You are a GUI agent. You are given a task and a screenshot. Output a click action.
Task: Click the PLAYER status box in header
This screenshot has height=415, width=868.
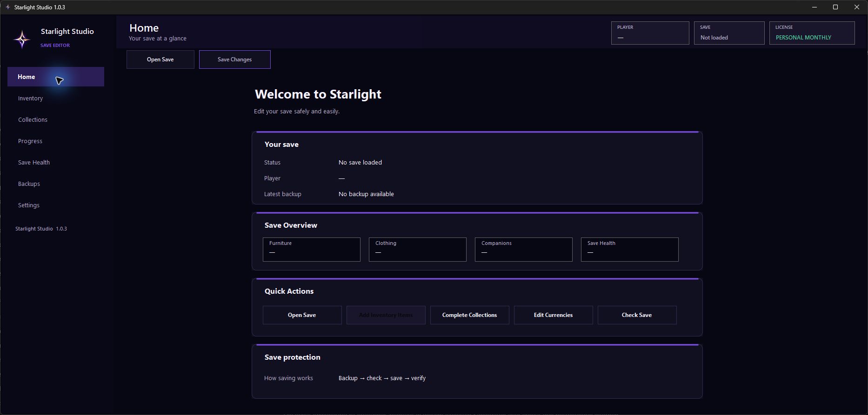(650, 33)
